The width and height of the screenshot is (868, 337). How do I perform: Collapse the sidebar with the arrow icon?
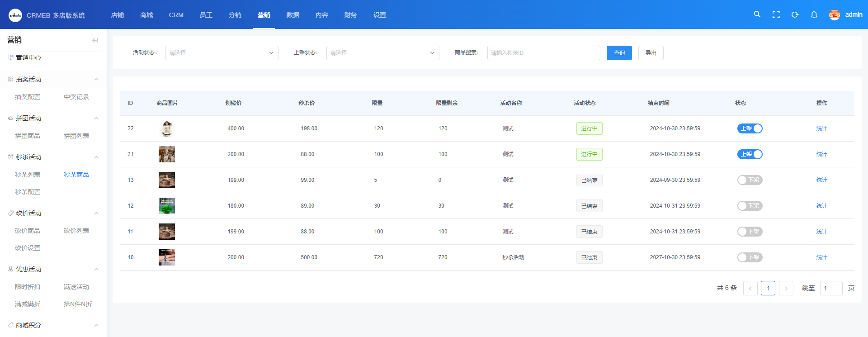(95, 40)
